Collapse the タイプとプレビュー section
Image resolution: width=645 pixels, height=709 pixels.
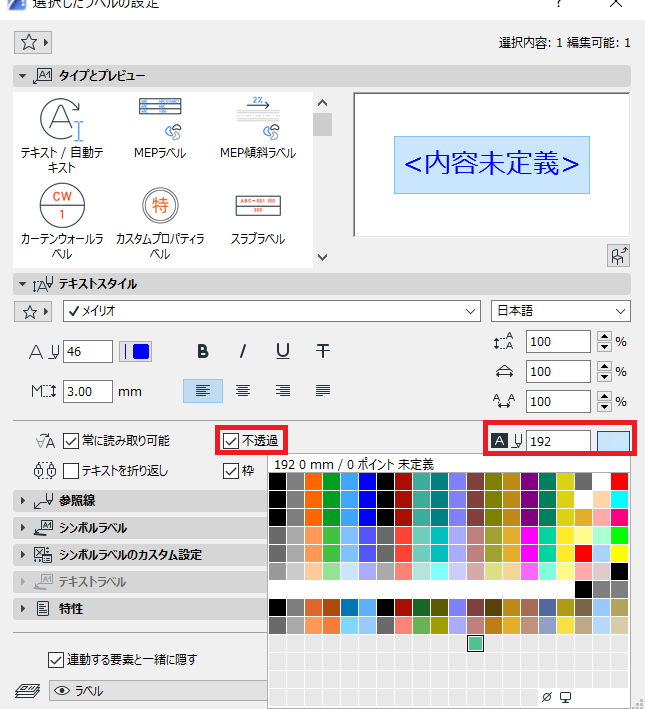tap(22, 76)
